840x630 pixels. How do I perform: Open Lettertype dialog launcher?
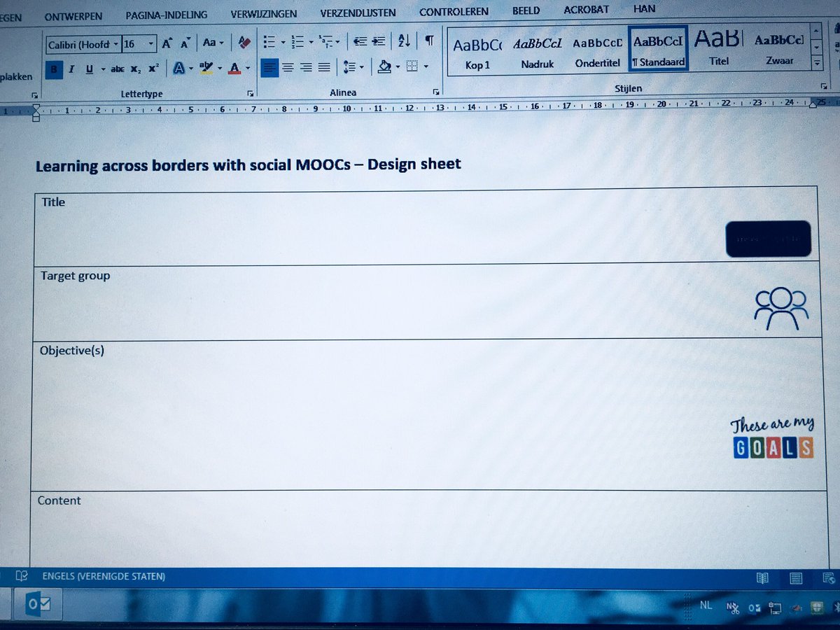click(251, 92)
